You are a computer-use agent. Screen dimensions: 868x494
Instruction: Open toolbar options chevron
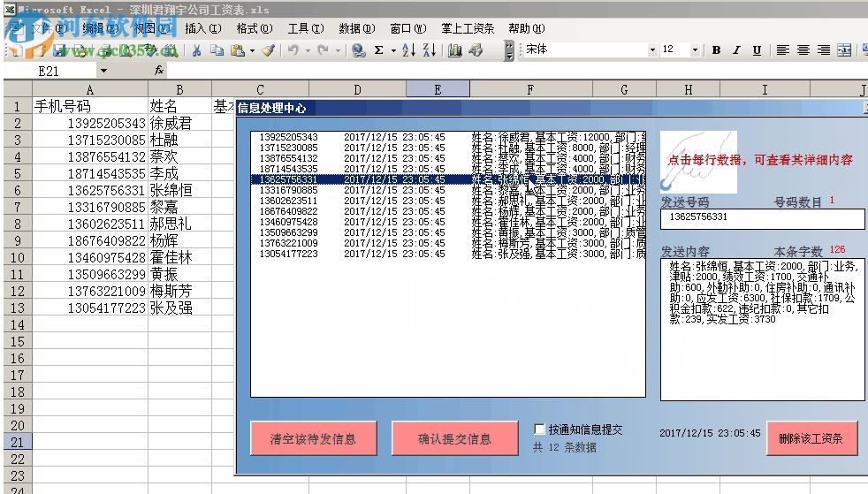509,50
